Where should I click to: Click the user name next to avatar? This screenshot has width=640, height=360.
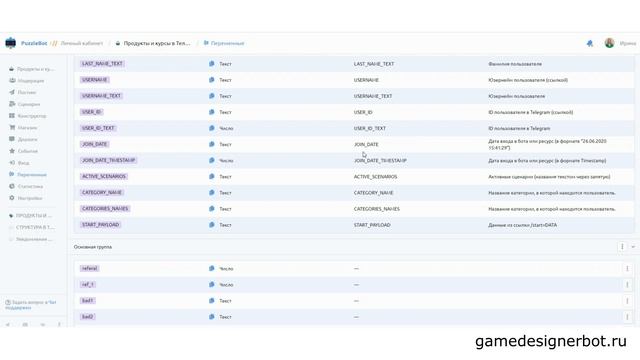pos(627,43)
